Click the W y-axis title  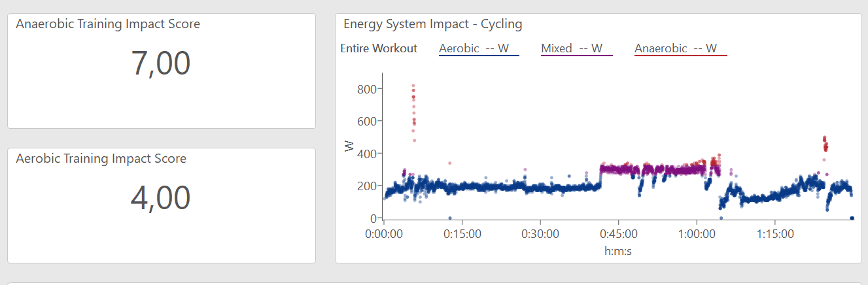pos(349,148)
